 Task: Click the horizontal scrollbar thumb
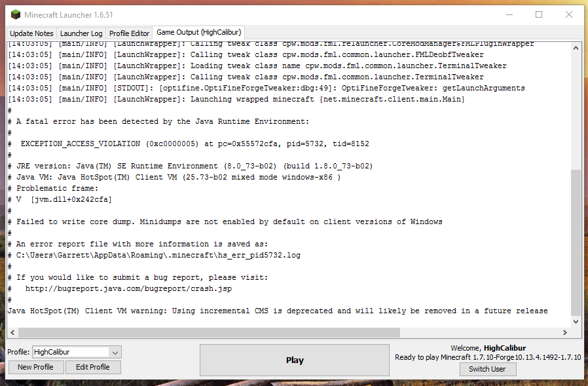coord(210,332)
